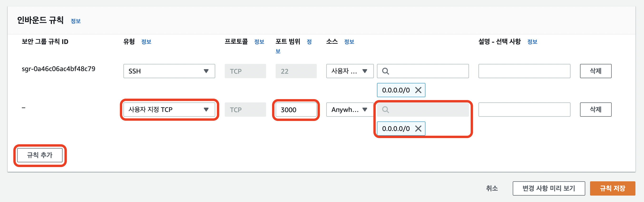
Task: Click the search icon in the SSH row source field
Action: [385, 71]
